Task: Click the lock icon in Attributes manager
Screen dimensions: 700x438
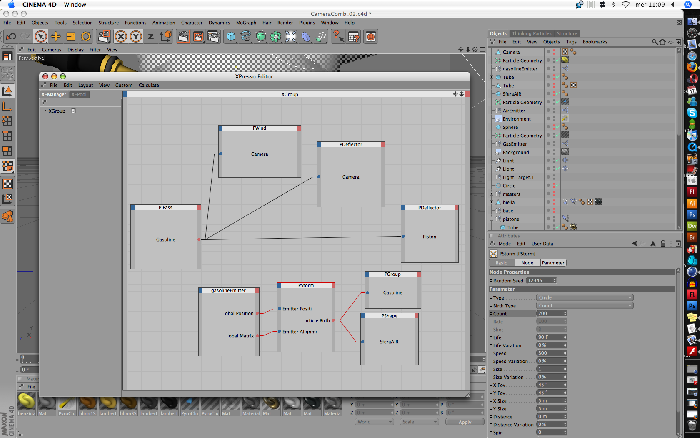Action: click(x=663, y=243)
